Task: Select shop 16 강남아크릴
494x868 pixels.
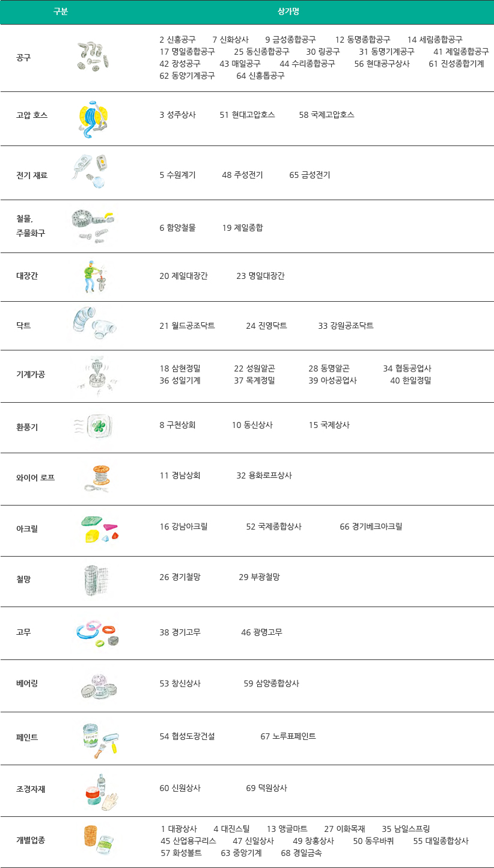Action: tap(183, 527)
